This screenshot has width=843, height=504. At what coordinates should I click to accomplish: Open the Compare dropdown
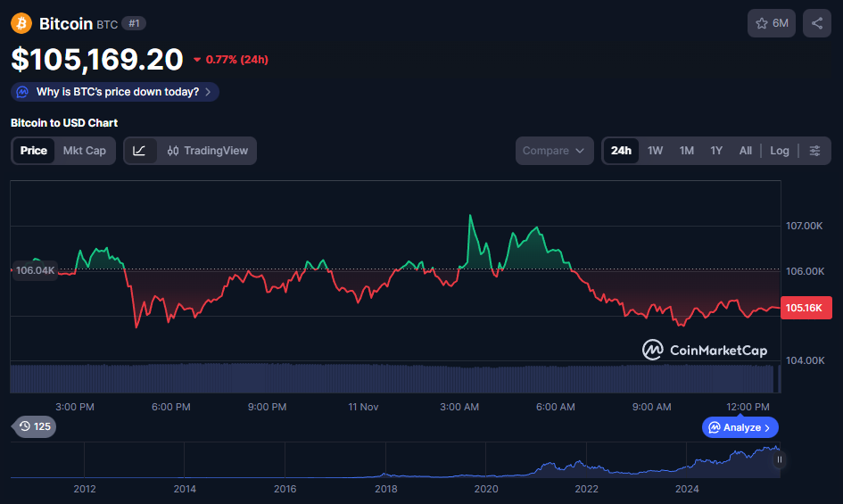click(554, 151)
